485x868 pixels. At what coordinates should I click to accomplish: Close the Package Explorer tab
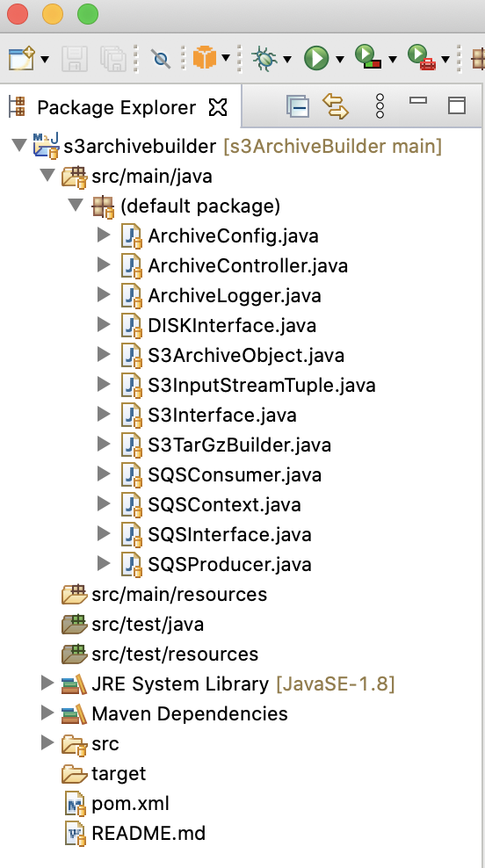[218, 107]
